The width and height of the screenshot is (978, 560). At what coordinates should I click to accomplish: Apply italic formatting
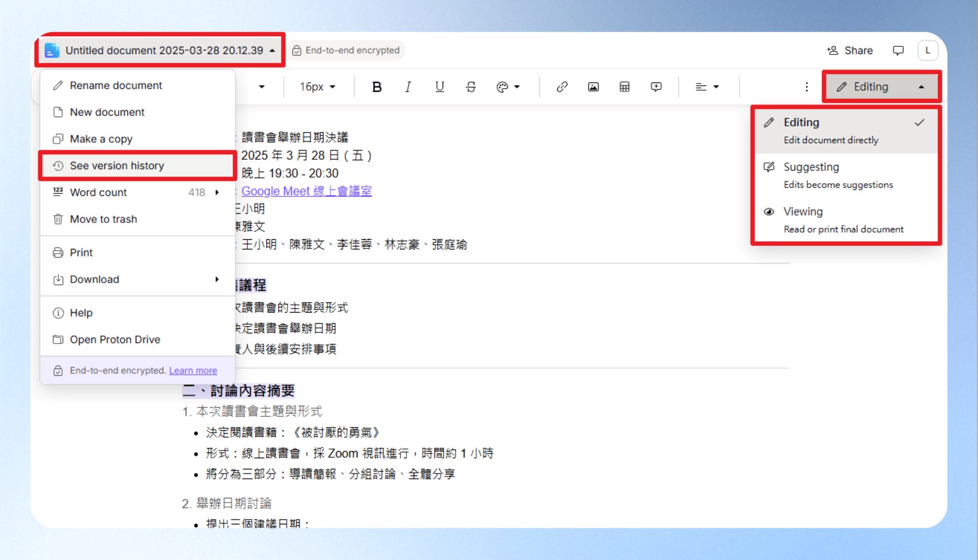click(x=408, y=87)
